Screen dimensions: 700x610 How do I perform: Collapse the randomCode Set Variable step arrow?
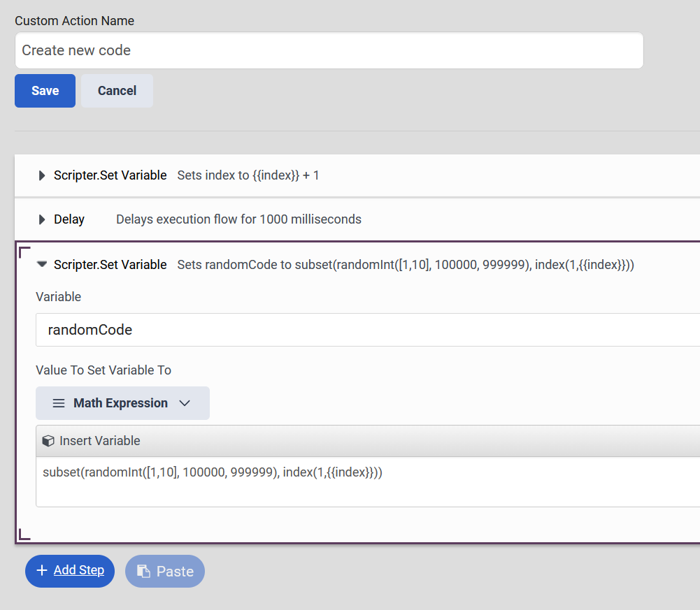(x=42, y=265)
